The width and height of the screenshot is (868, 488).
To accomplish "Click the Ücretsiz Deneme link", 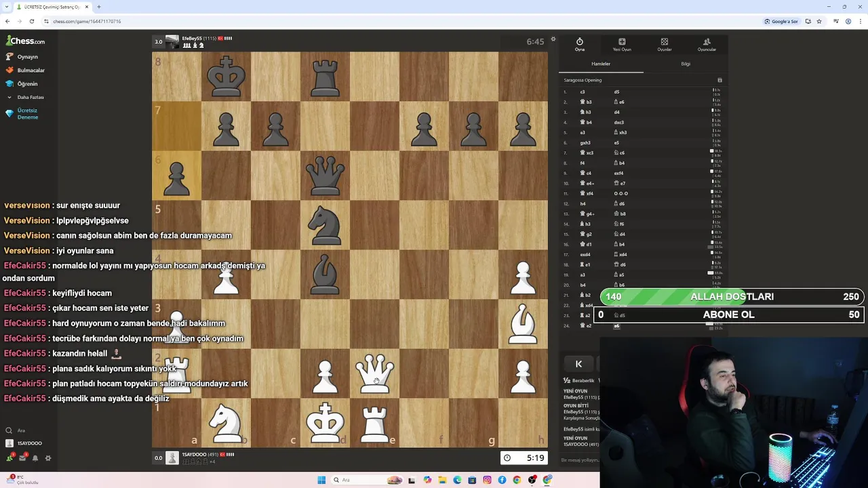I will (23, 114).
